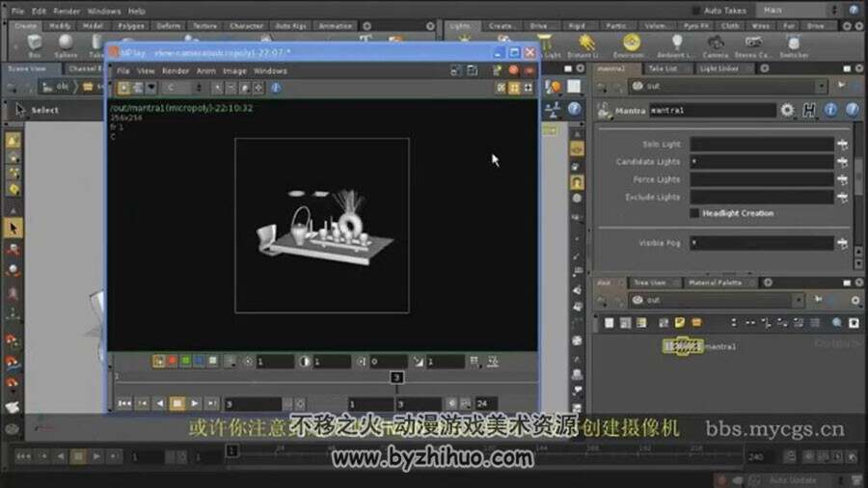Add an Environment Light from shelf
The image size is (868, 488).
[x=630, y=45]
